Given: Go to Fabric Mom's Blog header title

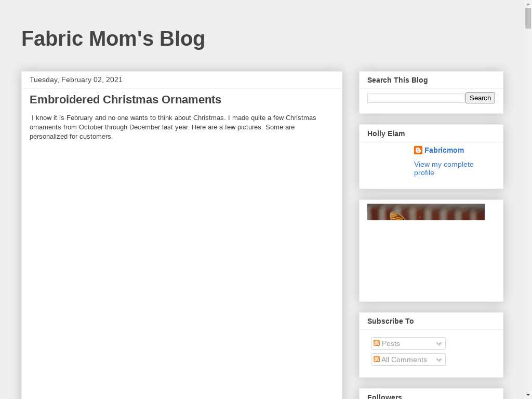Looking at the screenshot, I should (113, 39).
